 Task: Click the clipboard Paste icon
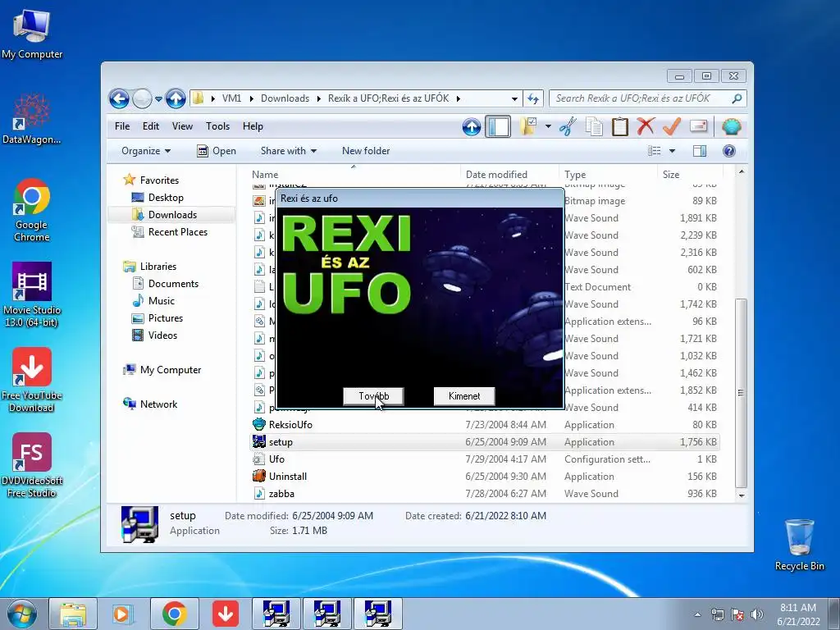pyautogui.click(x=620, y=127)
